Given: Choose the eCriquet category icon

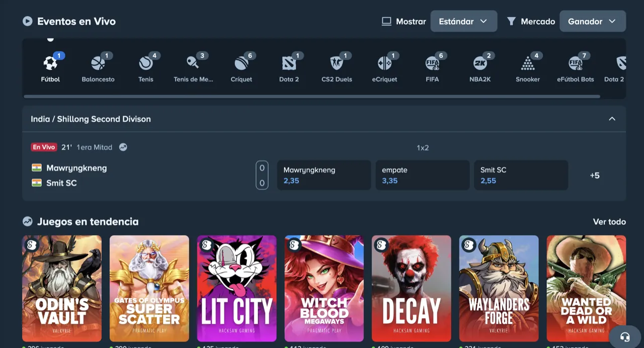Looking at the screenshot, I should (x=384, y=63).
